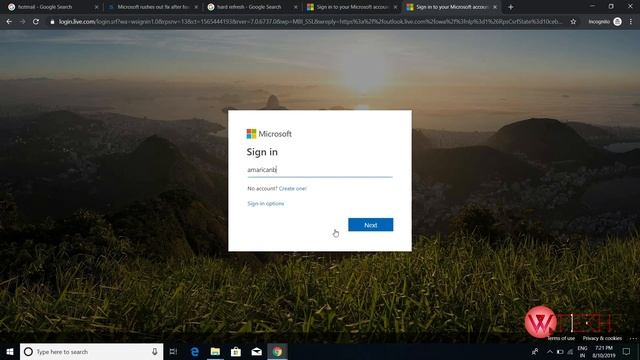640x360 pixels.
Task: Click the Next button
Action: [x=371, y=225]
